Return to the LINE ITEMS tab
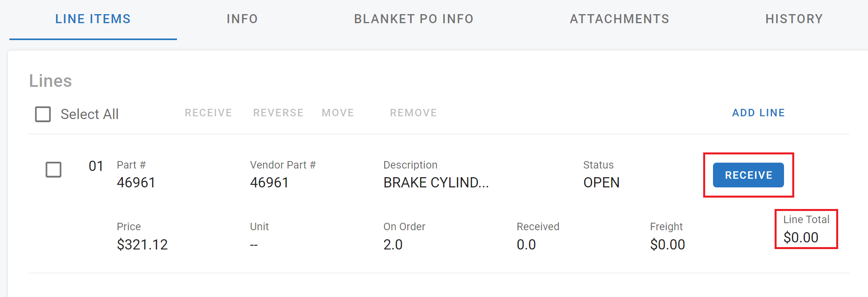Viewport: 868px width, 297px height. [93, 18]
